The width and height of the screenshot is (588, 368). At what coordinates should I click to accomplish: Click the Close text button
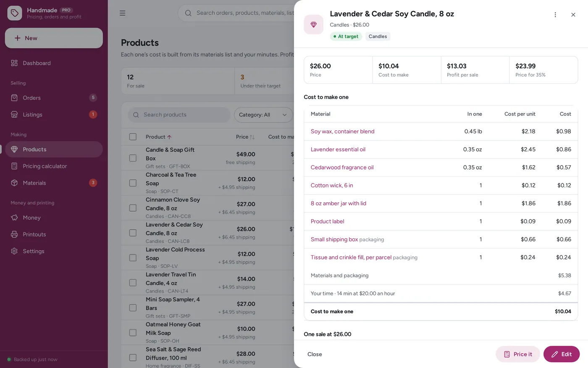[315, 354]
